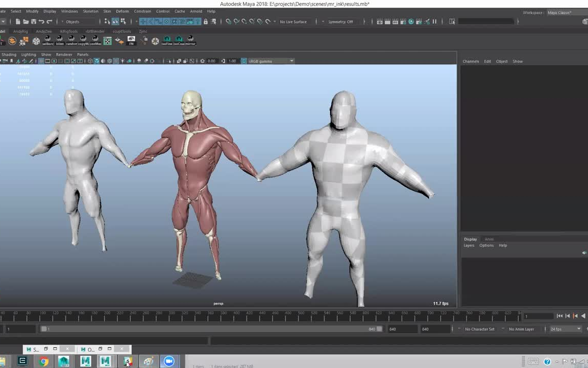Click the Save scene icon
Screen dimensions: 588x368
34,21
